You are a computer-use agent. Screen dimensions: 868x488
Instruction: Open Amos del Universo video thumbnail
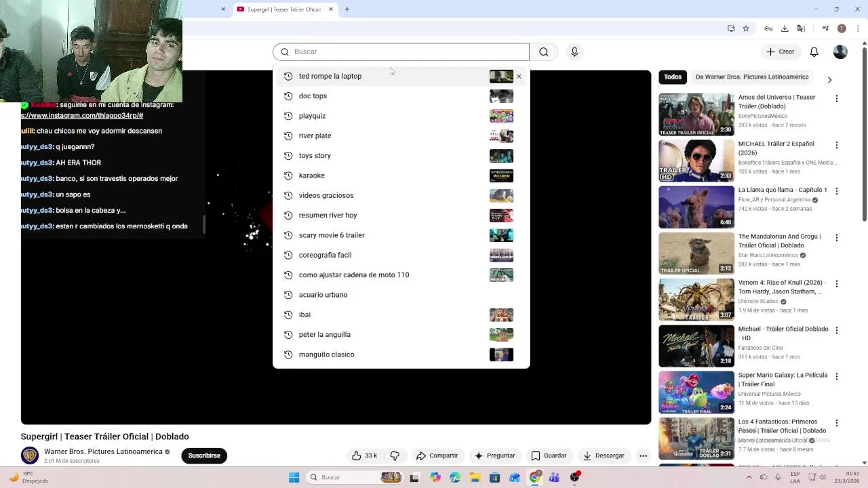(696, 115)
